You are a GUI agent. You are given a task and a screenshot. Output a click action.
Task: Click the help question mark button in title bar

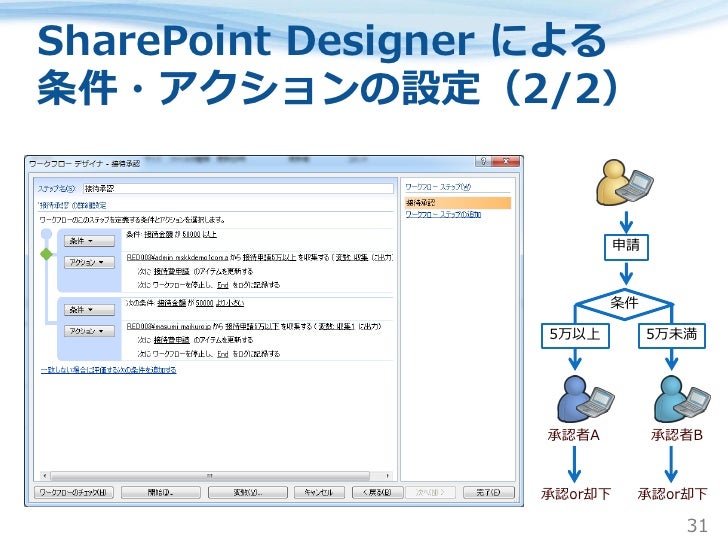coord(483,162)
